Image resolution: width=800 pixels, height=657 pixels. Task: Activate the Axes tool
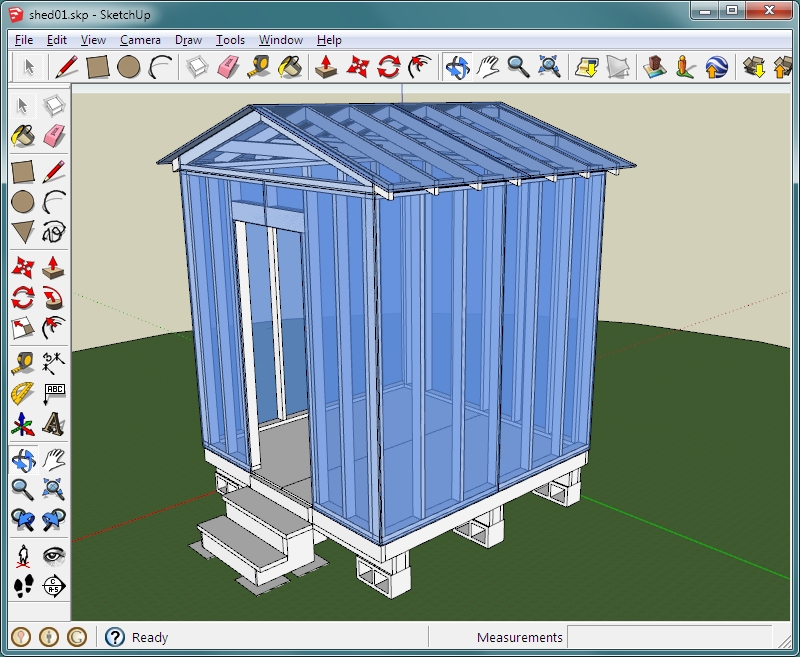tap(22, 424)
